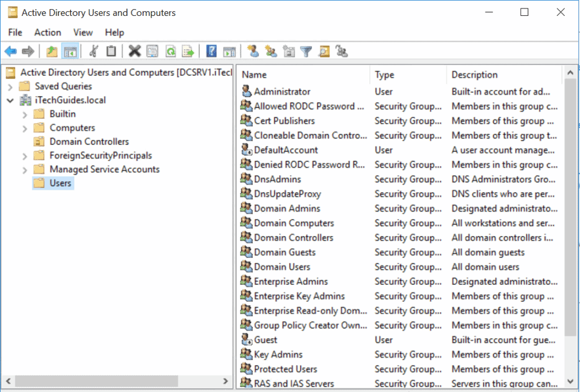Click the Administrator user icon
The height and width of the screenshot is (392, 580).
tap(246, 91)
